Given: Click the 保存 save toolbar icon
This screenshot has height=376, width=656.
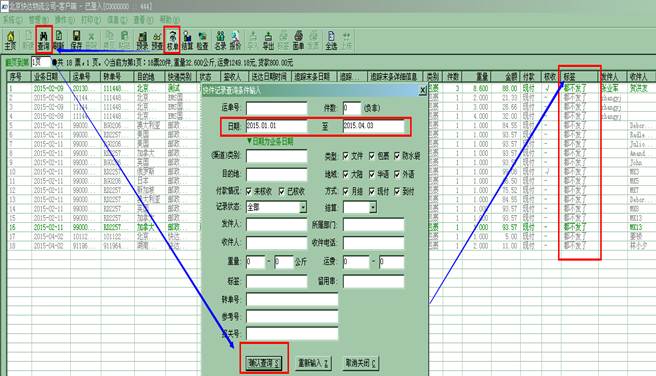Looking at the screenshot, I should click(76, 41).
